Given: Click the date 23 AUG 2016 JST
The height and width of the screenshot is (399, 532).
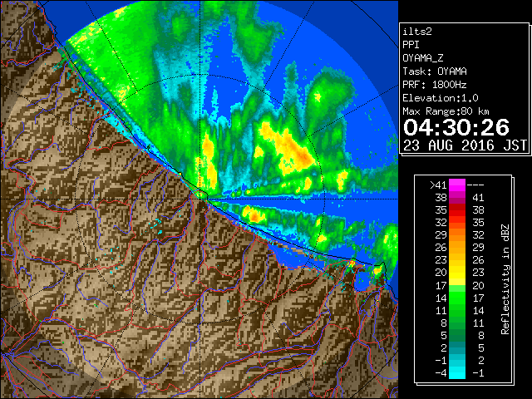Looking at the screenshot, I should point(465,145).
